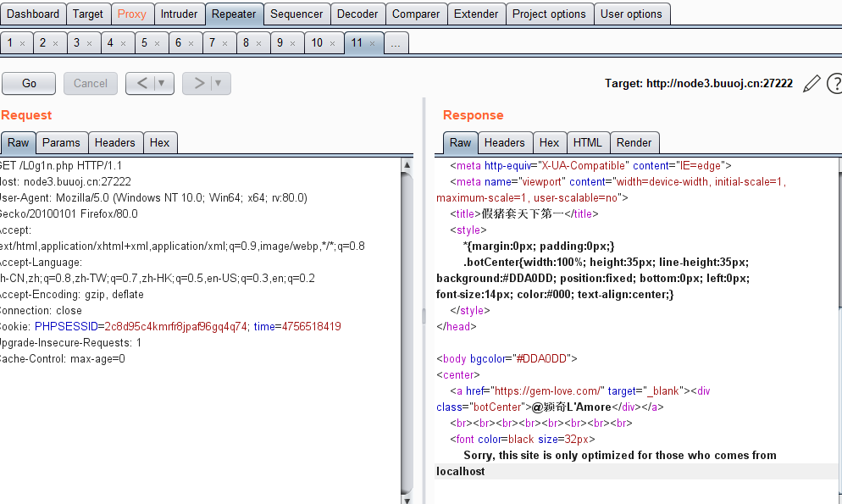Image resolution: width=842 pixels, height=504 pixels.
Task: Select Repeater request tab 11
Action: (x=357, y=43)
